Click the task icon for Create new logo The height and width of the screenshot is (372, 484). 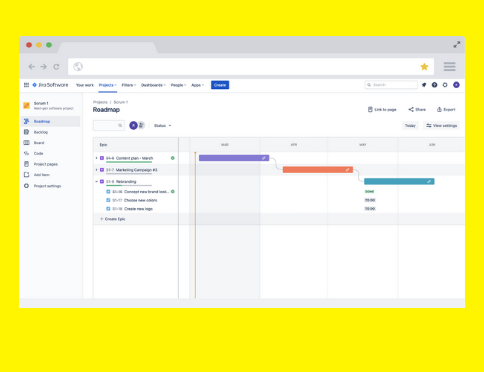tap(108, 209)
